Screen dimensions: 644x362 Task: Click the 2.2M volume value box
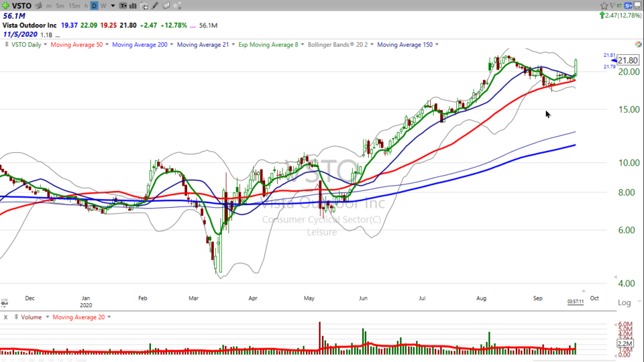[625, 343]
